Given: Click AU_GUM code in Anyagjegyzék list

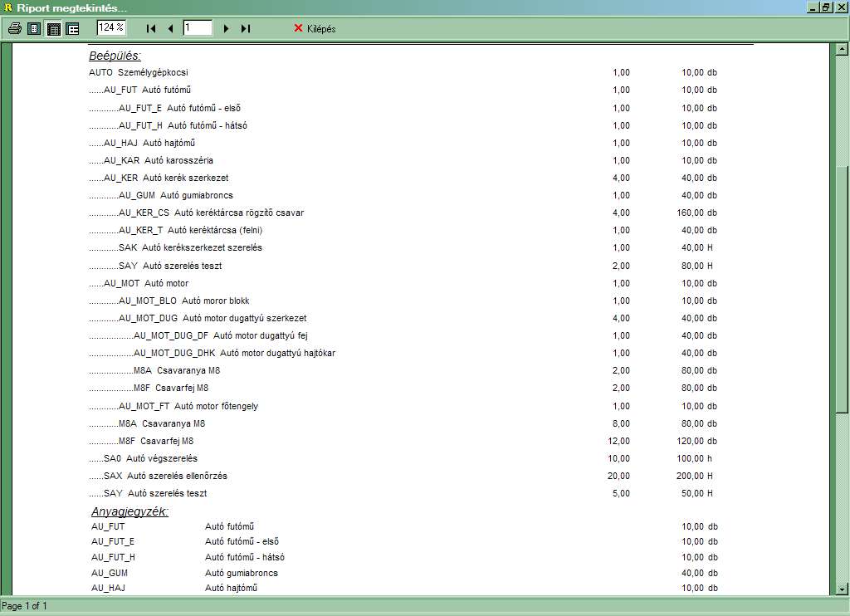Looking at the screenshot, I should tap(110, 573).
